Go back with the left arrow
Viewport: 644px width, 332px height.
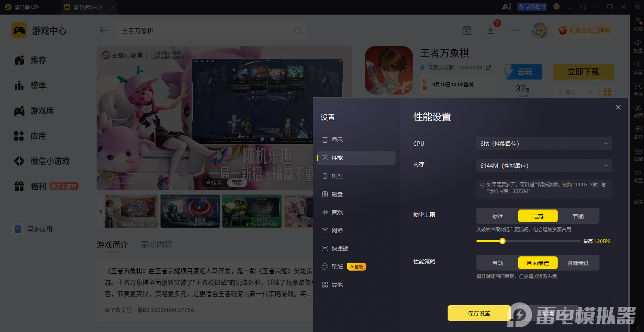[104, 30]
